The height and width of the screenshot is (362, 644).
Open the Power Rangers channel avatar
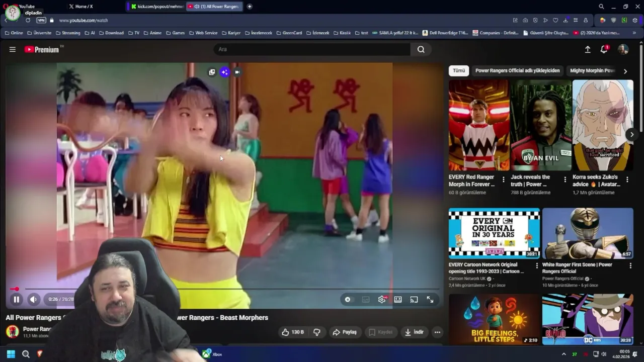point(13,332)
